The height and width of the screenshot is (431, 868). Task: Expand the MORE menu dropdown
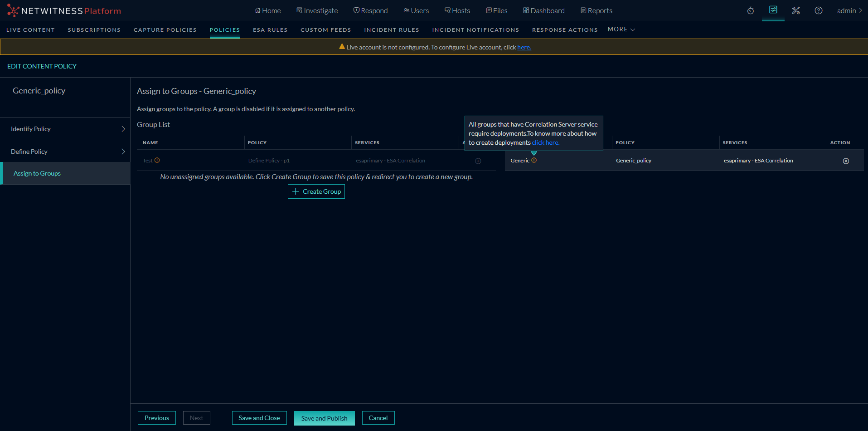[x=621, y=29]
